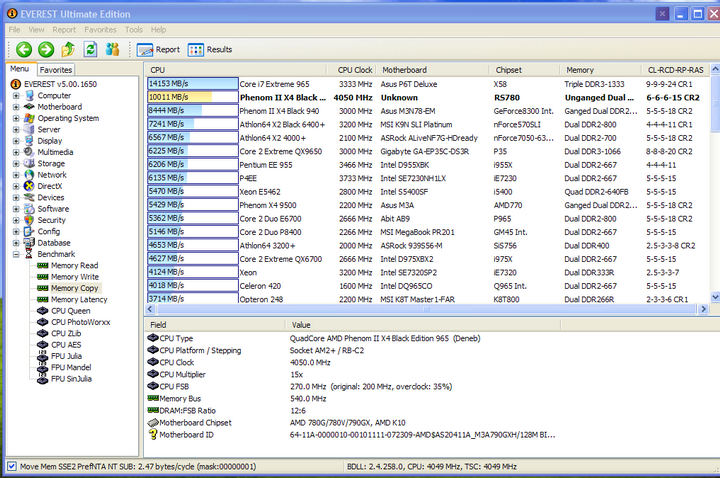Open the Users icon in the toolbar
Image resolution: width=720 pixels, height=478 pixels.
[x=112, y=49]
